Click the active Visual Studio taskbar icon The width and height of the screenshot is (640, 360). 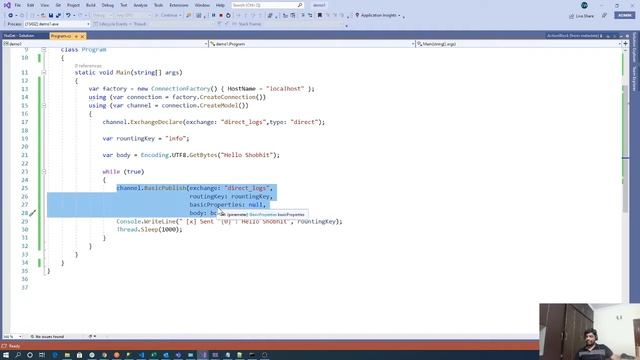[x=203, y=355]
